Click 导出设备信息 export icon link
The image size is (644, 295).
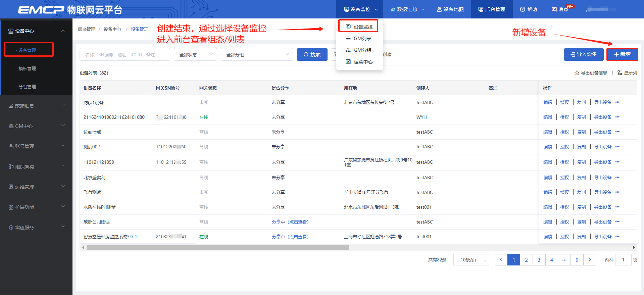click(x=591, y=73)
